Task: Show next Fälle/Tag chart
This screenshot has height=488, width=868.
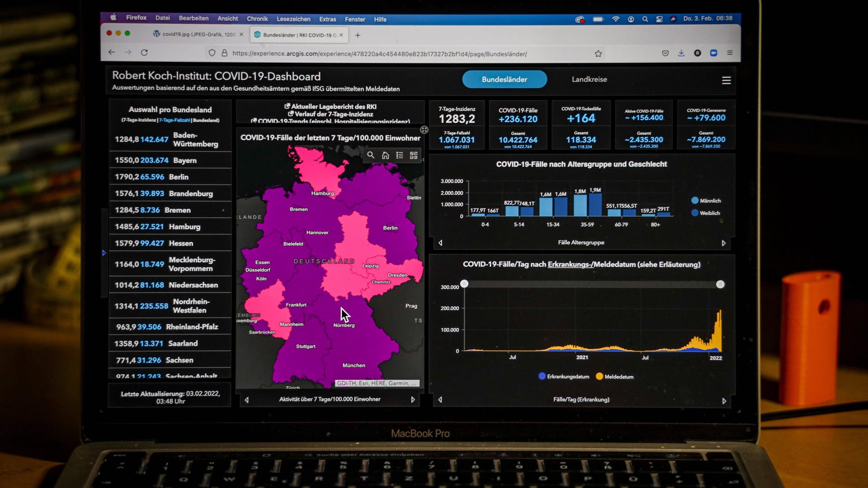Action: pos(724,401)
